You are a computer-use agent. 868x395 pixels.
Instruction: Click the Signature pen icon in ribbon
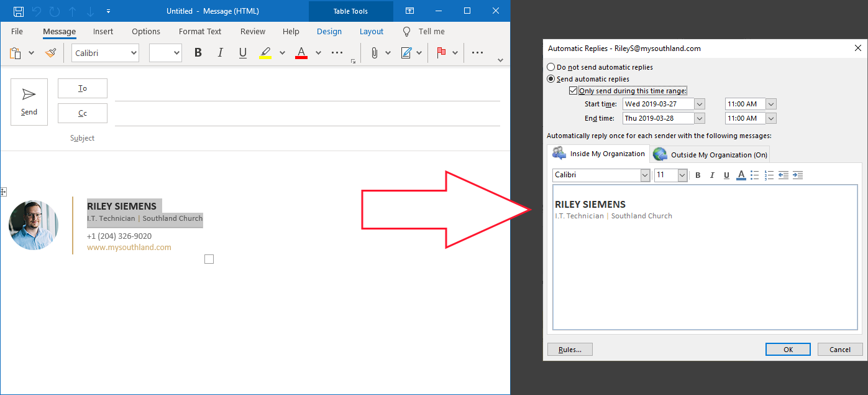pyautogui.click(x=406, y=53)
